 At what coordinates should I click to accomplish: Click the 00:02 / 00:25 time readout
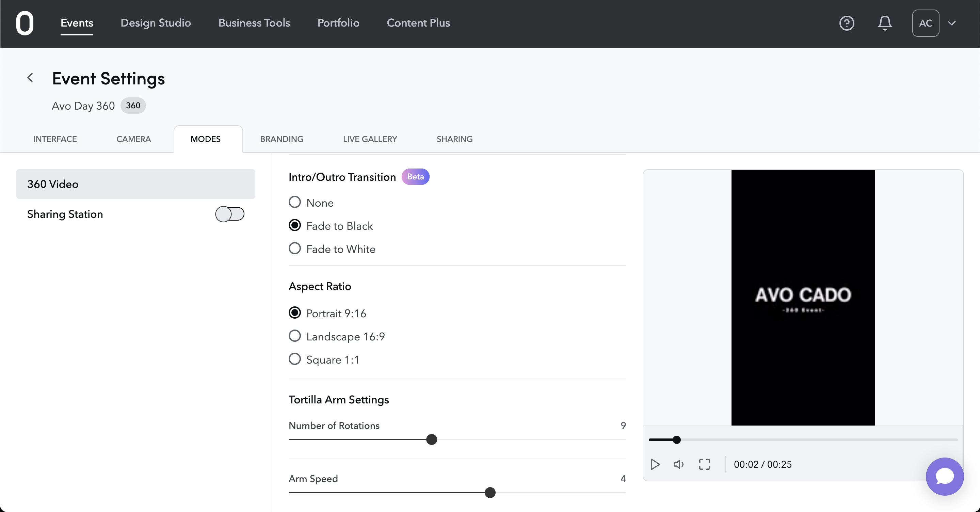(x=762, y=464)
